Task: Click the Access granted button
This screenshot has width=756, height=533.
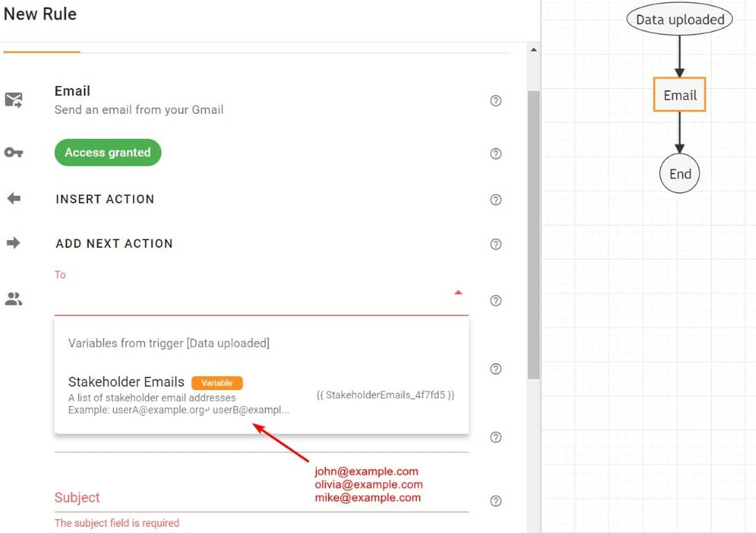Action: 108,152
